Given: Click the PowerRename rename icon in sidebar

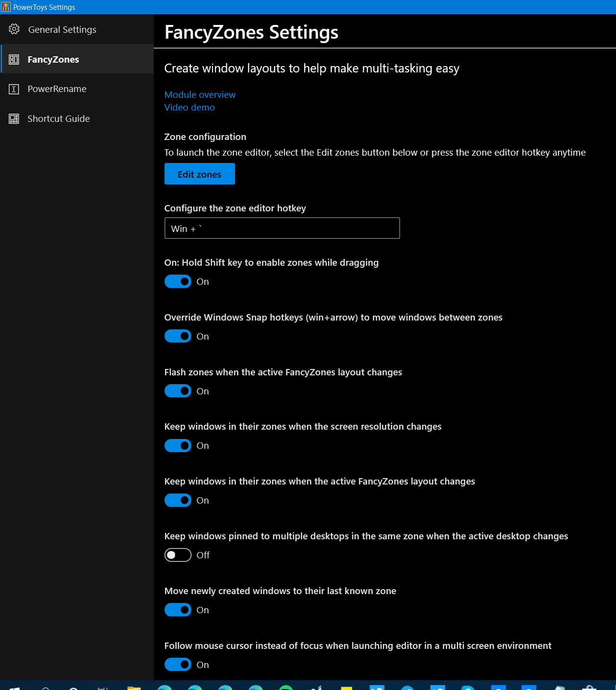Looking at the screenshot, I should click(14, 89).
